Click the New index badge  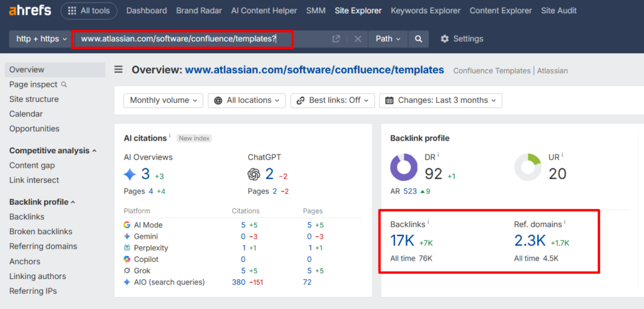pyautogui.click(x=194, y=139)
